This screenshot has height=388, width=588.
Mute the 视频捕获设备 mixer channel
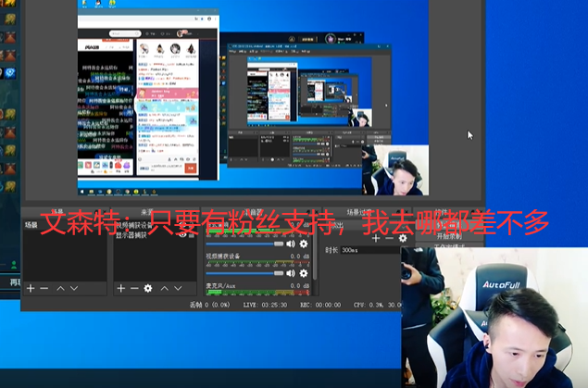(x=291, y=273)
